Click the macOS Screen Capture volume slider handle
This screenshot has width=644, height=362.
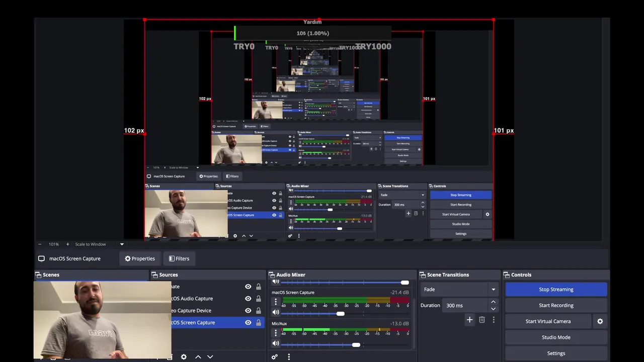tap(341, 314)
